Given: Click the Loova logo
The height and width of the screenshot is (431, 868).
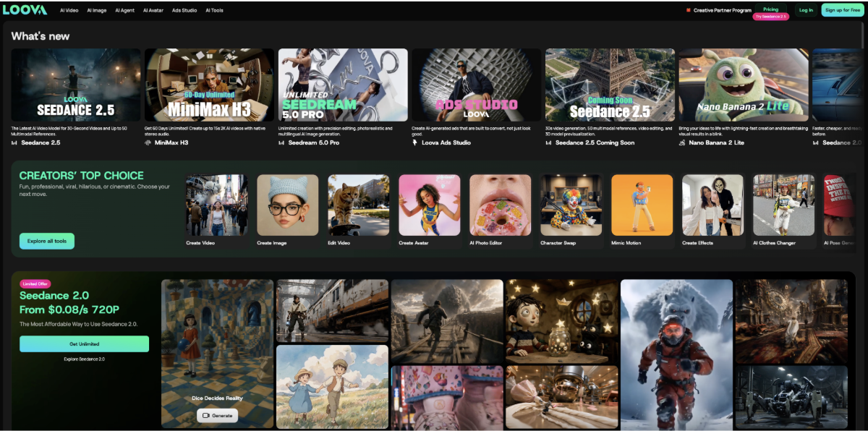Looking at the screenshot, I should (x=25, y=9).
